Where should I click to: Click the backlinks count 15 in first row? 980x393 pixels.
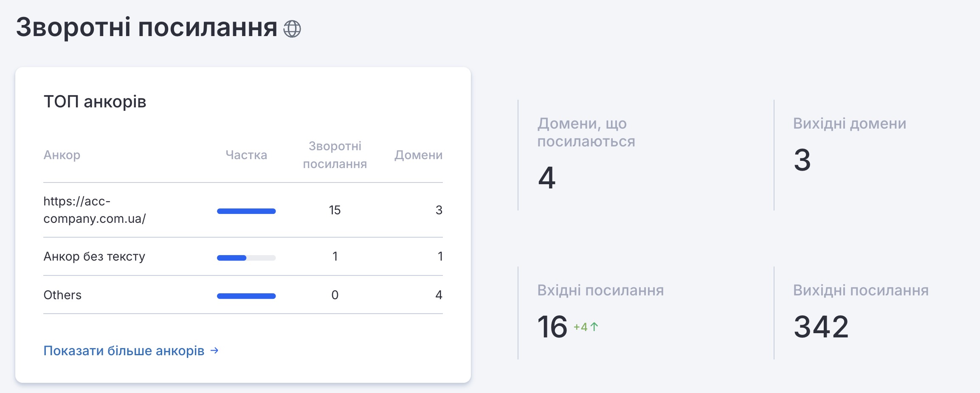[x=335, y=210]
